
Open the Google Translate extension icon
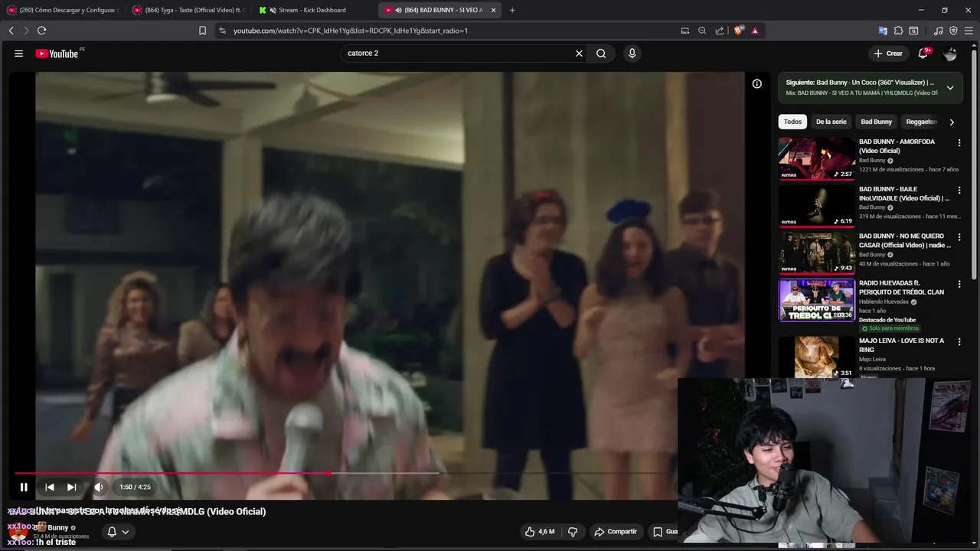coord(883,31)
